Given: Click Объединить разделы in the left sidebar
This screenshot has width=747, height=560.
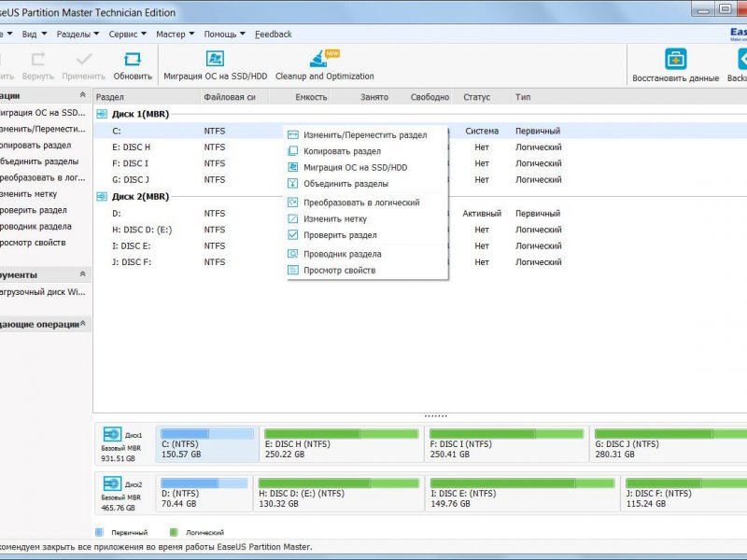Looking at the screenshot, I should 39,161.
